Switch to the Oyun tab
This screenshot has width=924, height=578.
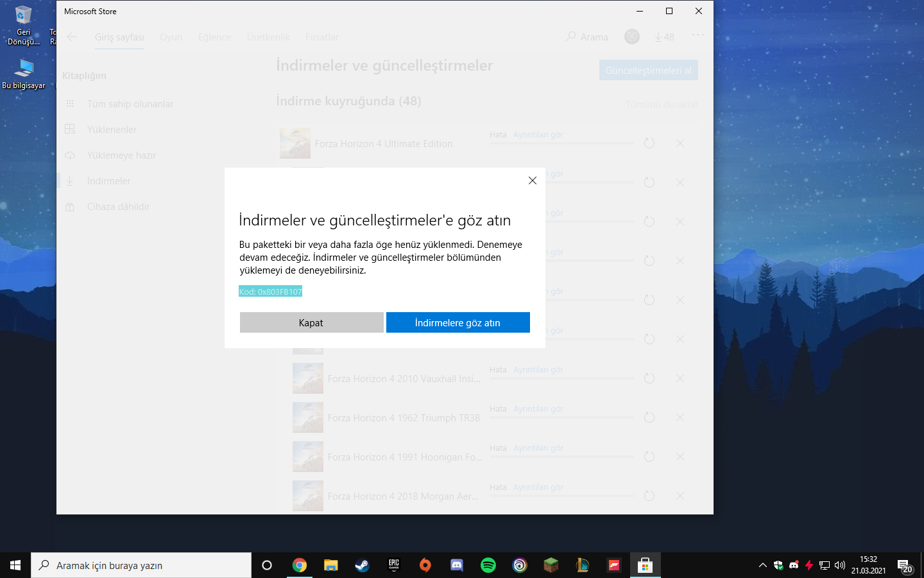click(x=171, y=37)
